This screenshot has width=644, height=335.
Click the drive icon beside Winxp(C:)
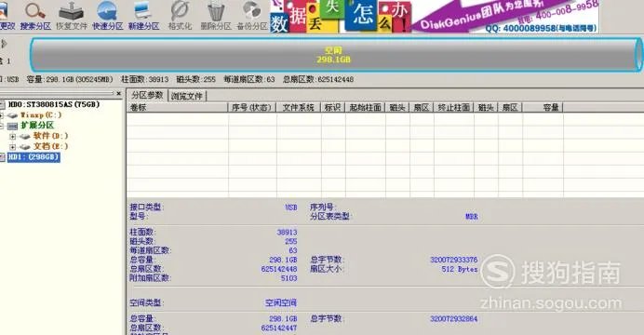coord(12,115)
